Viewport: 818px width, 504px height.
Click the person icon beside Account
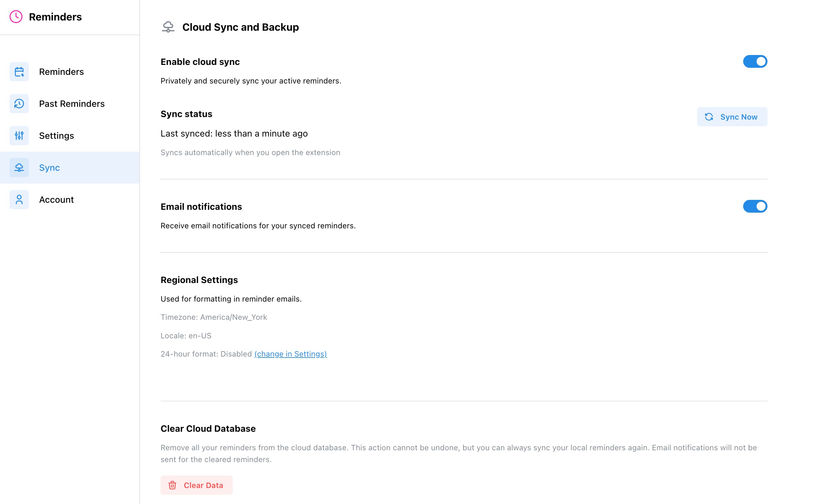pos(19,200)
